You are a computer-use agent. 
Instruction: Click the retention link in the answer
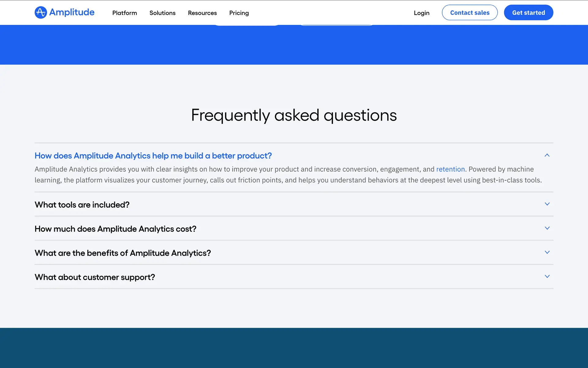pyautogui.click(x=450, y=169)
